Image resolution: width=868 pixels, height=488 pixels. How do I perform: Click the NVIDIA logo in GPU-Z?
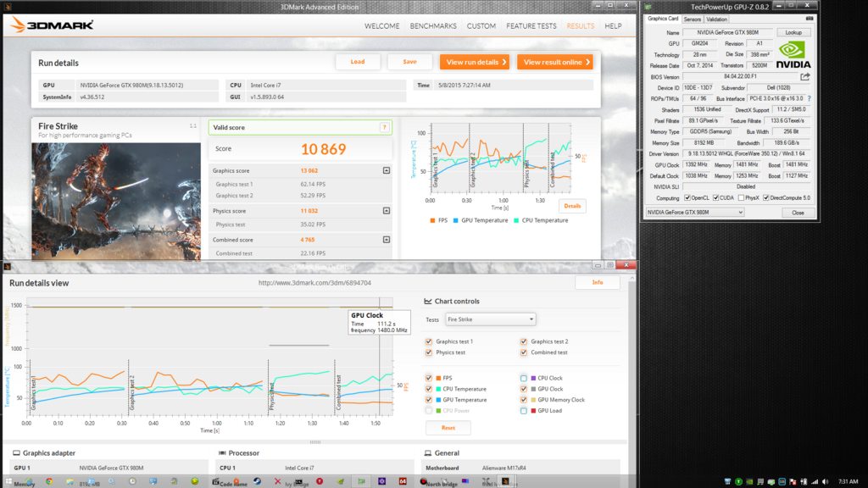pos(793,55)
